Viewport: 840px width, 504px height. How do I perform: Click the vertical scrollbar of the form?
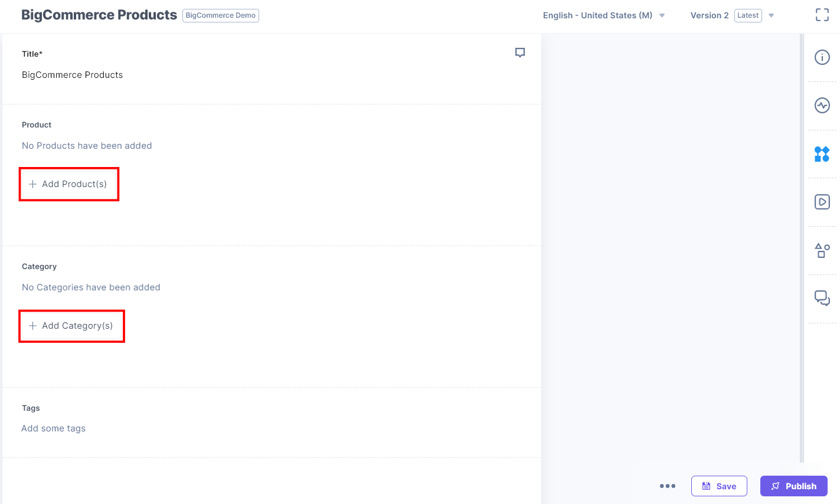[801, 248]
